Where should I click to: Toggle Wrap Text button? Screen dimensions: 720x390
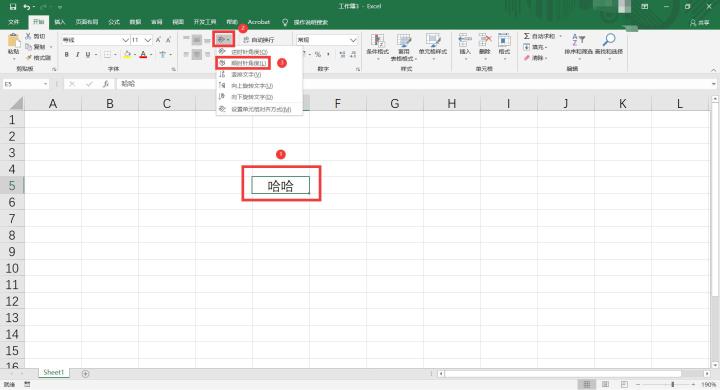pyautogui.click(x=259, y=40)
